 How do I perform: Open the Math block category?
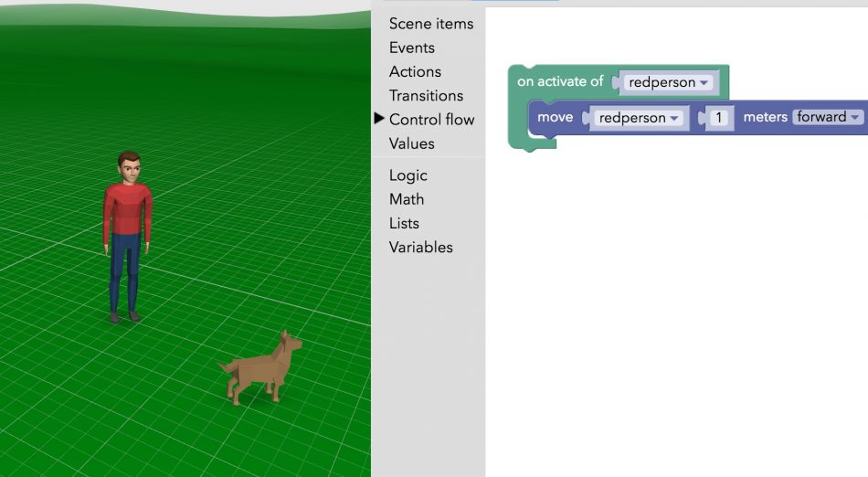pyautogui.click(x=407, y=198)
